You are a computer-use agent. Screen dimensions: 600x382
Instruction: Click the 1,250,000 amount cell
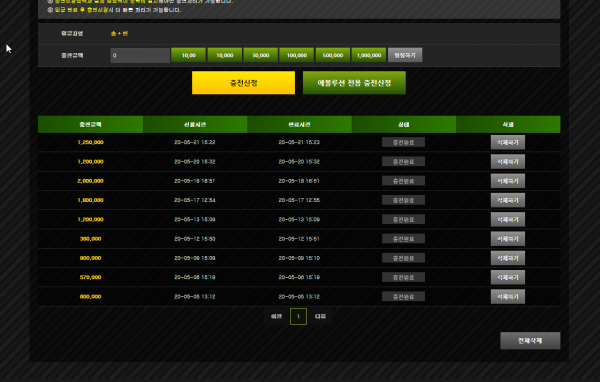point(90,142)
